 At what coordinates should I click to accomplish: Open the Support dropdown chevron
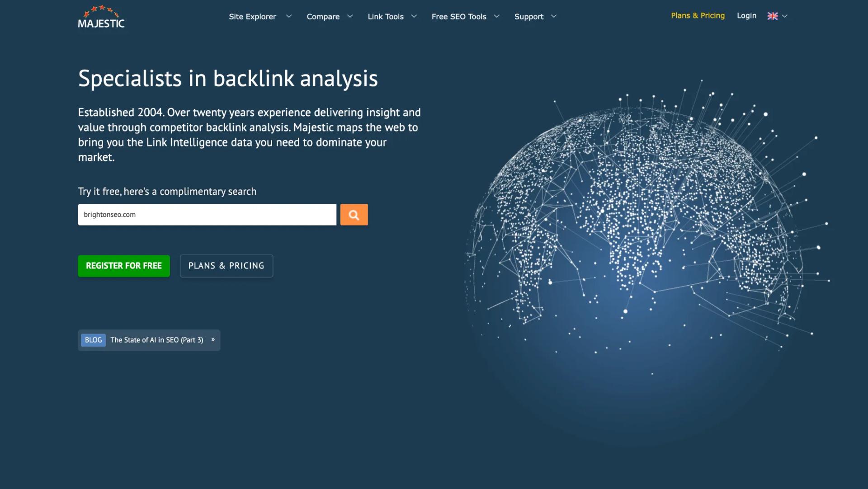554,16
